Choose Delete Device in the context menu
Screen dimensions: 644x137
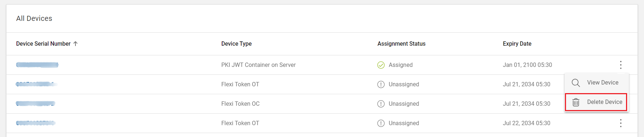tap(597, 102)
